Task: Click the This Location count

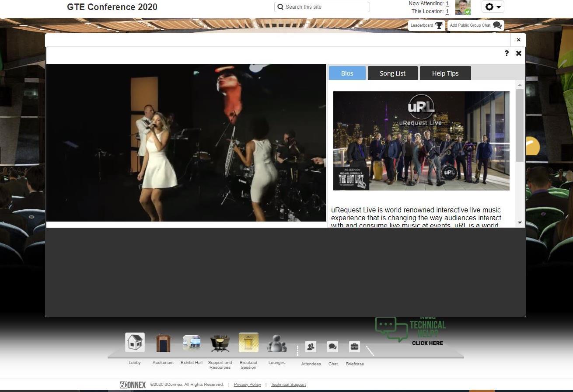Action: click(x=447, y=11)
